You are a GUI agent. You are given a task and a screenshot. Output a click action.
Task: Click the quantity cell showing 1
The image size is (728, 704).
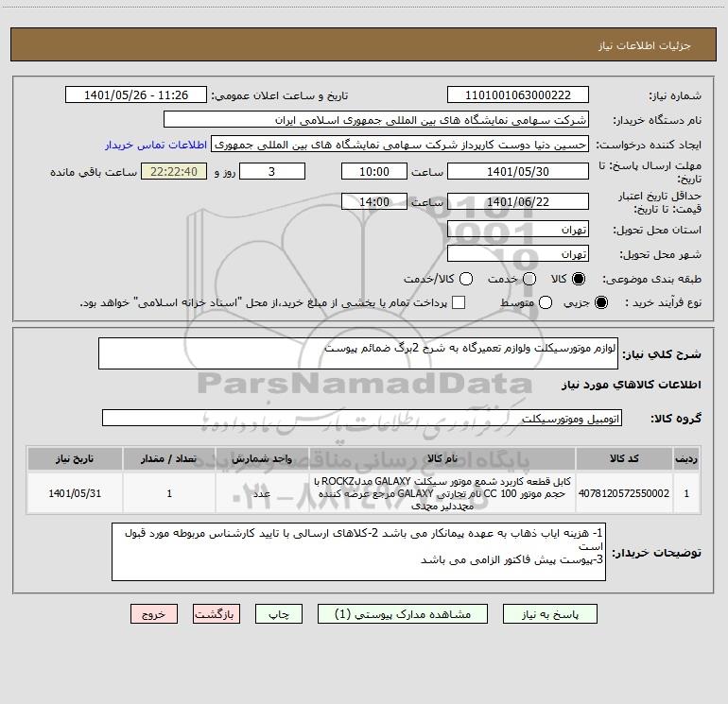(169, 493)
